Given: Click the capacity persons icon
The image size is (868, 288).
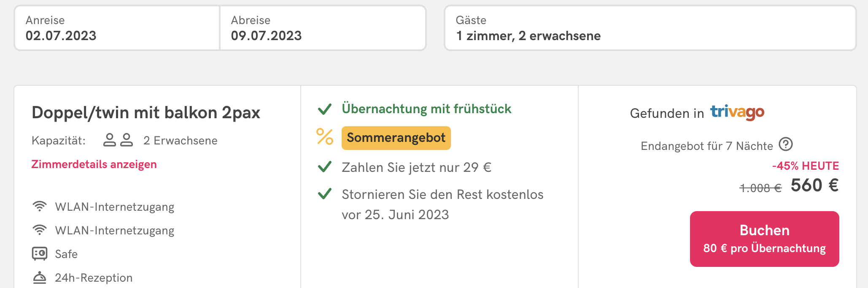Looking at the screenshot, I should click(118, 140).
